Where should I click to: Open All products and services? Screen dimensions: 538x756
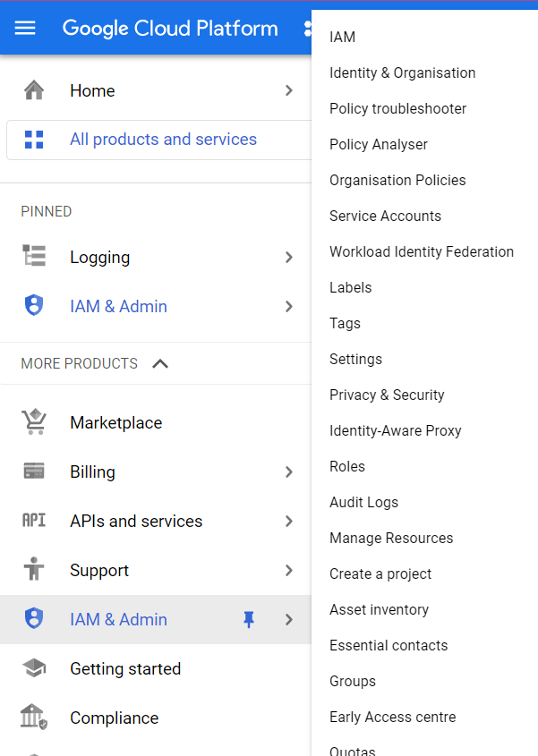(x=163, y=140)
